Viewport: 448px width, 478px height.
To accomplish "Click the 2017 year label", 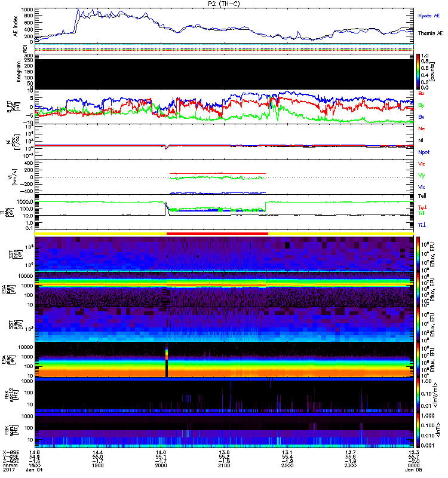I will pyautogui.click(x=8, y=470).
